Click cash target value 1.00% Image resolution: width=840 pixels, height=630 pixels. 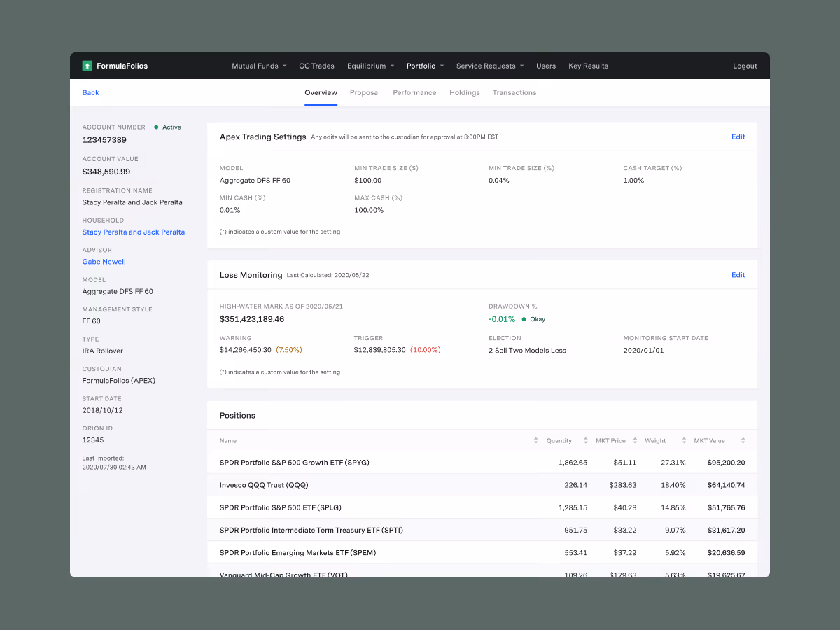click(x=633, y=181)
